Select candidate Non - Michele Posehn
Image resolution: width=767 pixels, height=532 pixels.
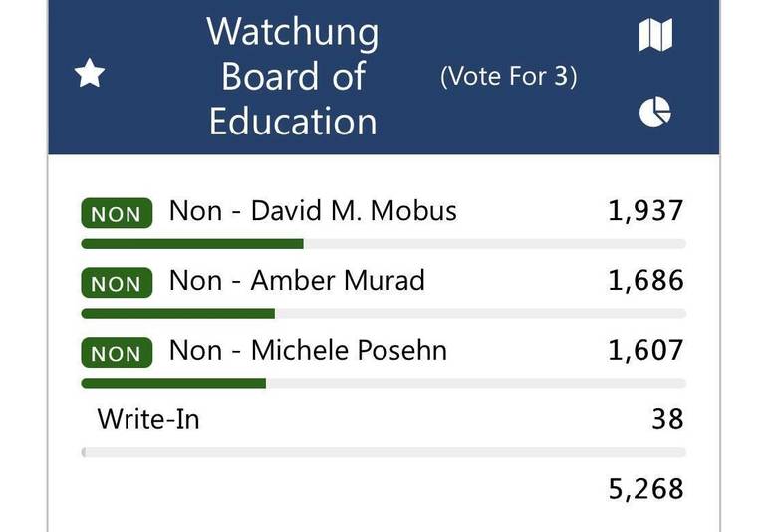308,351
